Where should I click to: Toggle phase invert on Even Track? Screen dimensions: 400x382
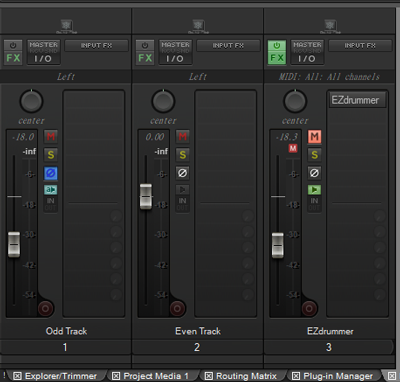click(x=183, y=173)
